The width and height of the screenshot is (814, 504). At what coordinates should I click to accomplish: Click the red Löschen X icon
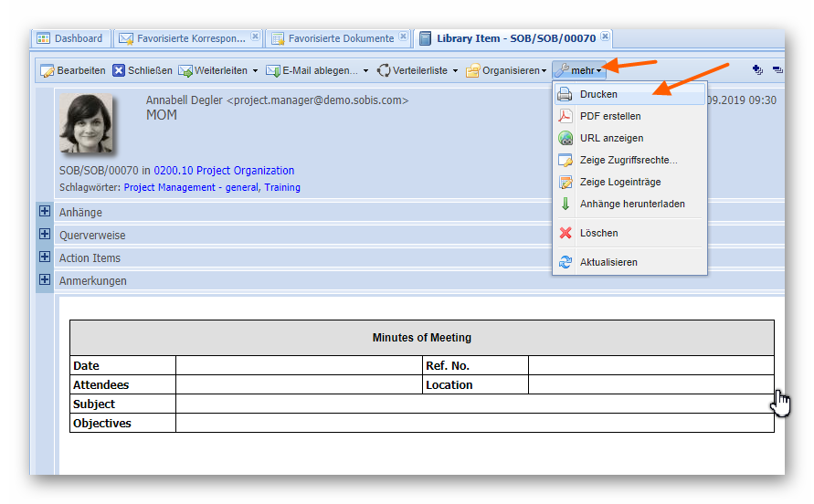(566, 233)
